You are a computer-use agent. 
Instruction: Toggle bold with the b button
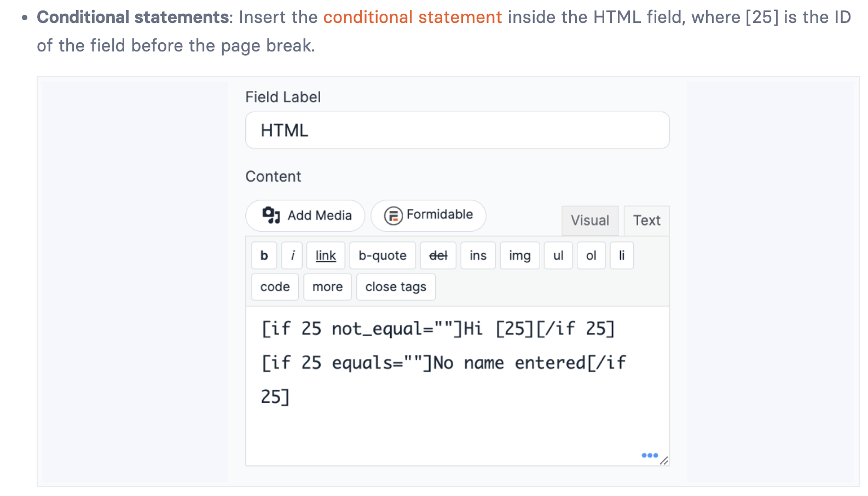point(264,256)
